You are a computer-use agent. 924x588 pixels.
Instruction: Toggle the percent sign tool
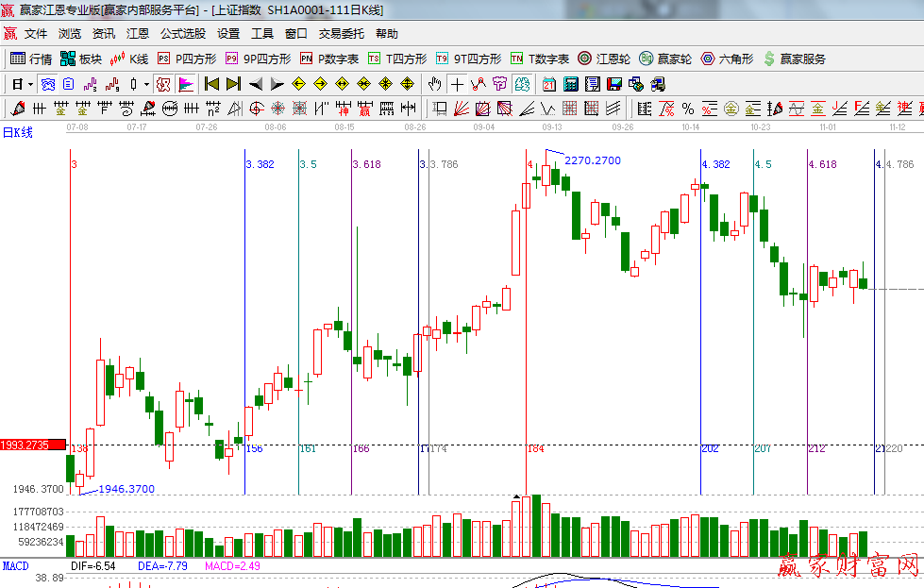point(687,109)
